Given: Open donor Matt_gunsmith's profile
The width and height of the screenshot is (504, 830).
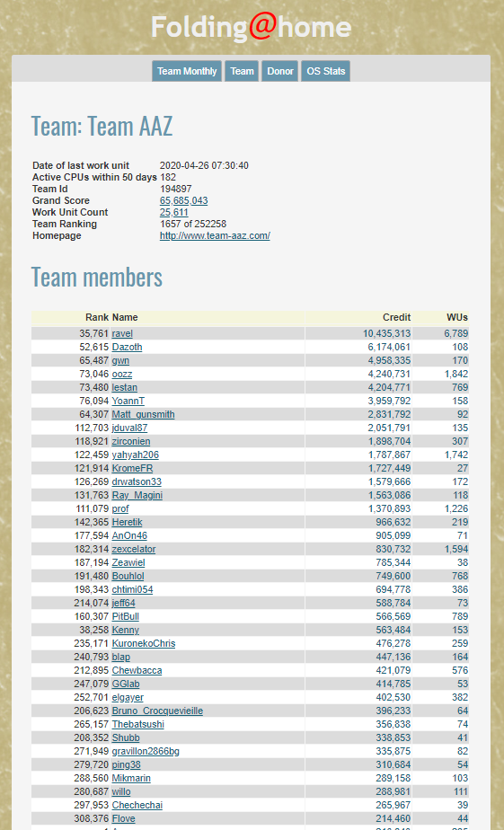Looking at the screenshot, I should pos(144,414).
